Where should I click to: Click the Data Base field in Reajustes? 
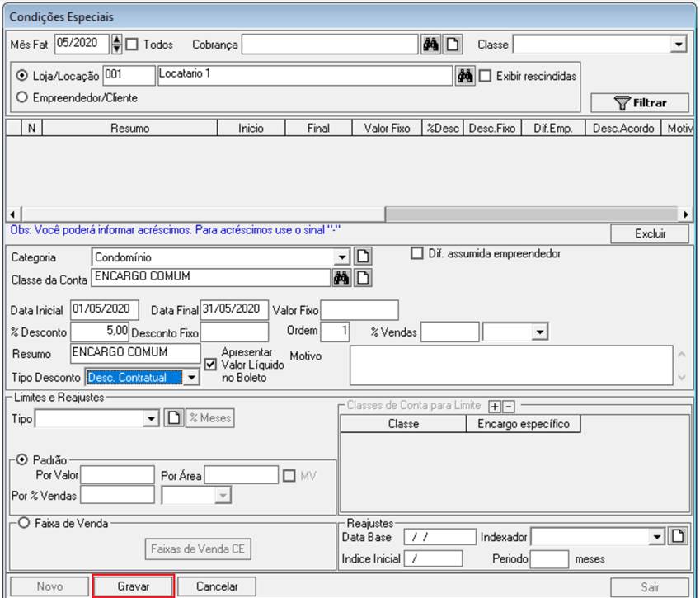point(439,536)
